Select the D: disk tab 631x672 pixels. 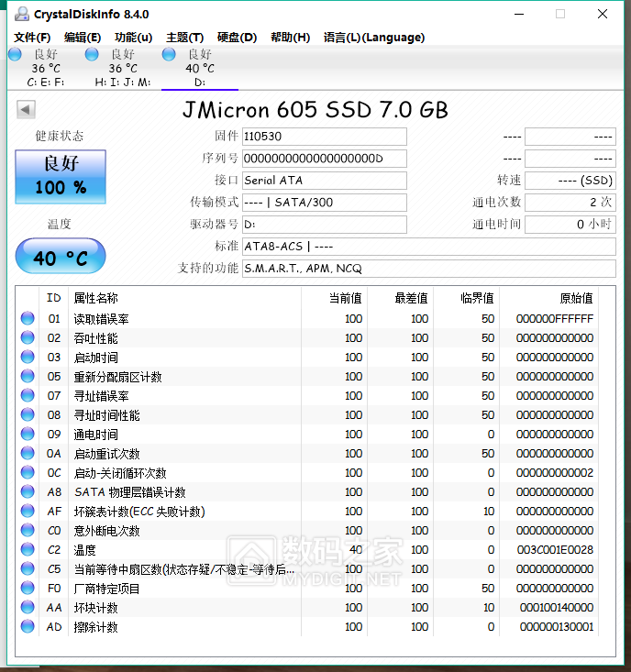coord(200,68)
